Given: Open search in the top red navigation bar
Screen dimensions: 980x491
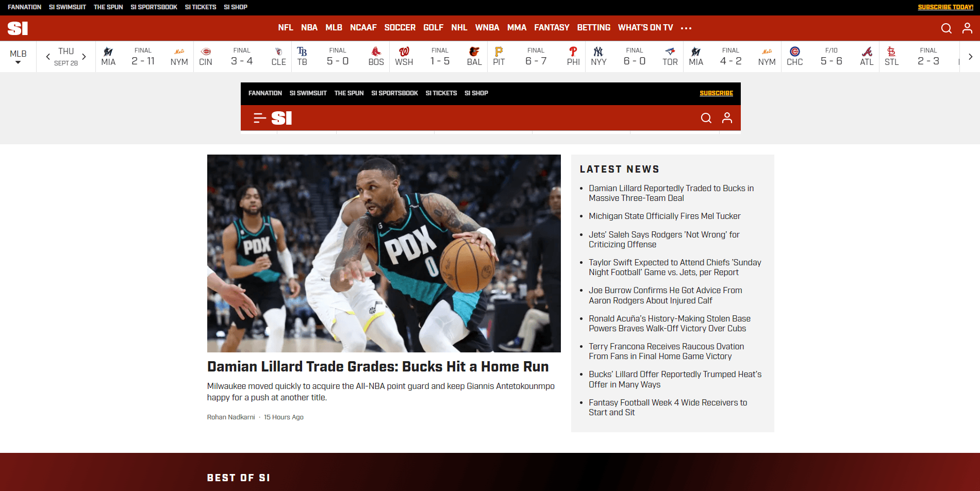Looking at the screenshot, I should click(x=946, y=28).
